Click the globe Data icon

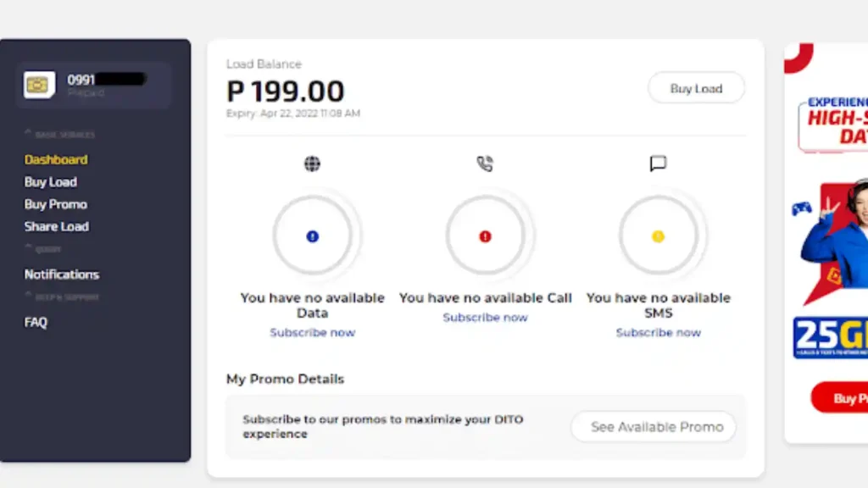312,164
